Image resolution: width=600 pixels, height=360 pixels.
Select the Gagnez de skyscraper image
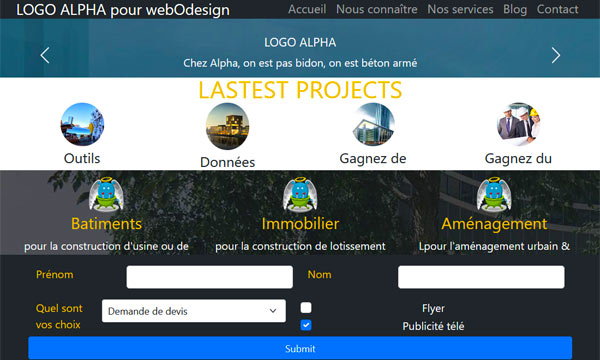pyautogui.click(x=373, y=124)
